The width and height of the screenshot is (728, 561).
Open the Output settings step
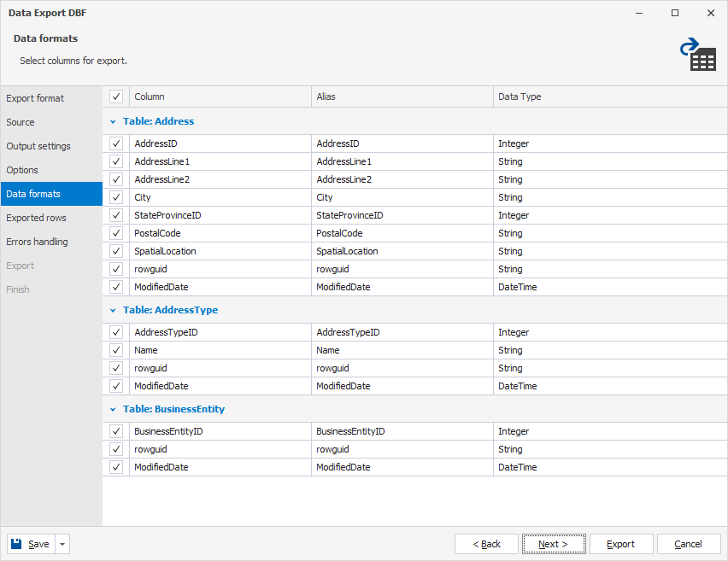[51, 146]
